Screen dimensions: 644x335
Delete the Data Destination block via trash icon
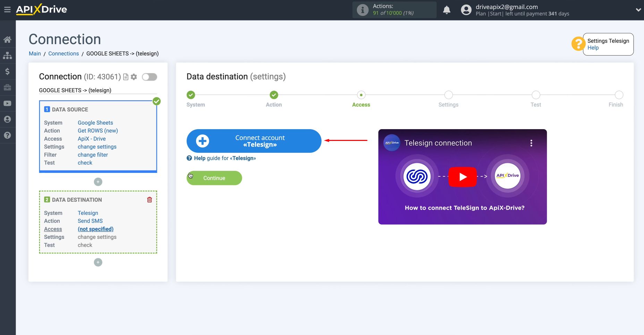150,200
